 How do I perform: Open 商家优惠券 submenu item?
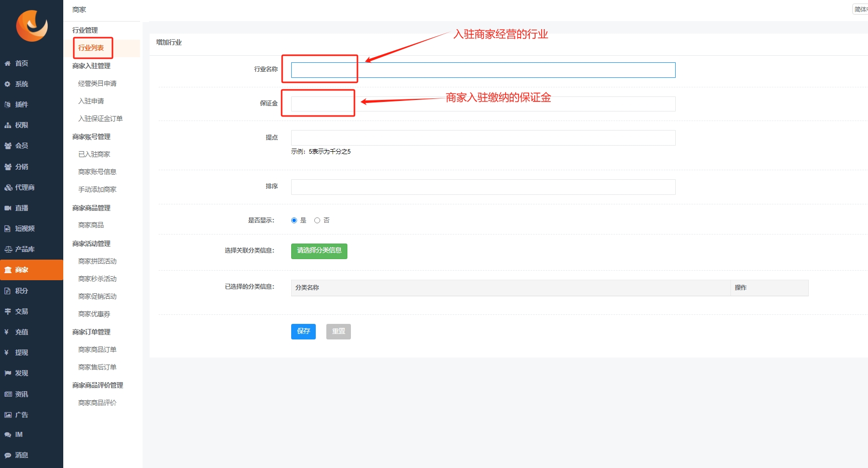[94, 314]
